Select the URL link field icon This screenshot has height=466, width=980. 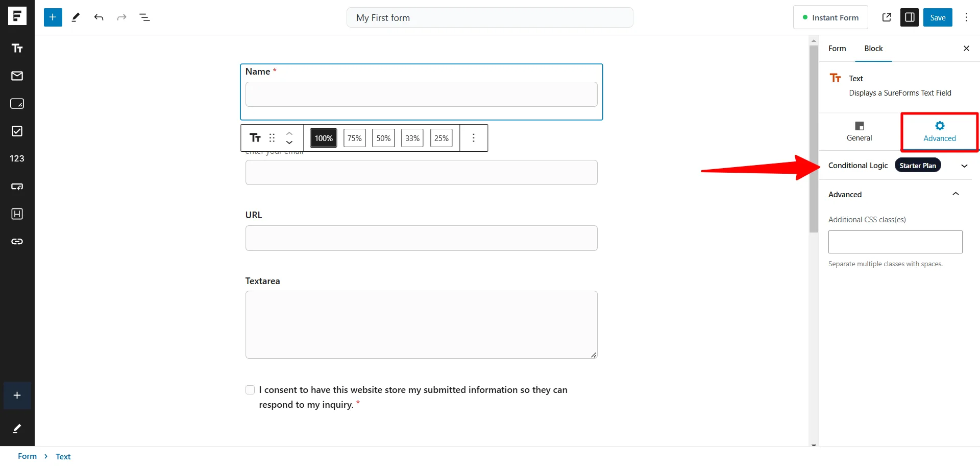pyautogui.click(x=17, y=242)
